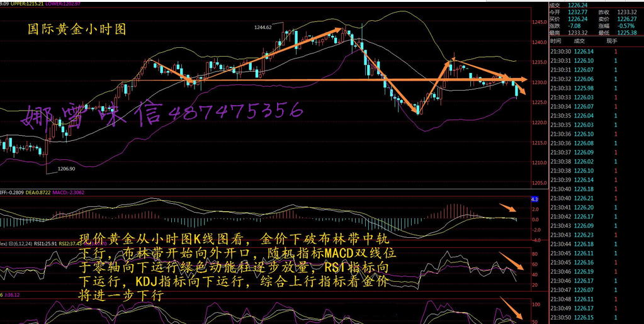Select the last tick price 1226.15
This screenshot has height=324, width=644.
pos(584,318)
